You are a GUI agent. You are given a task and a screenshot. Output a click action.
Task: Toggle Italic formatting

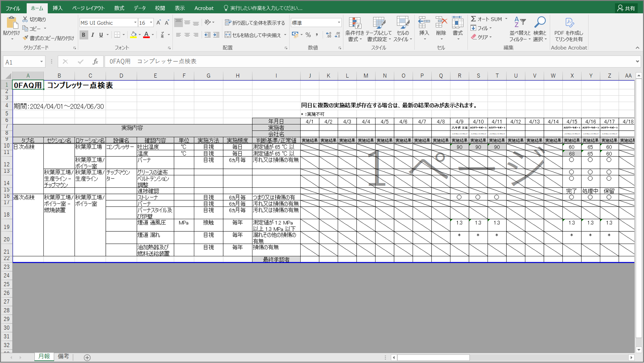pyautogui.click(x=92, y=35)
